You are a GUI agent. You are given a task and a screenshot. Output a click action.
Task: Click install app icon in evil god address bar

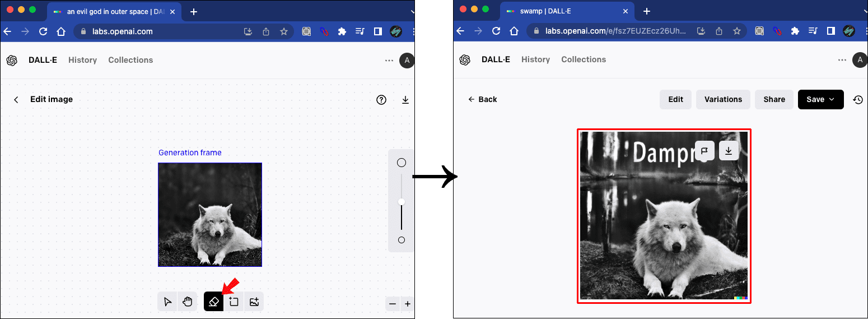coord(248,31)
